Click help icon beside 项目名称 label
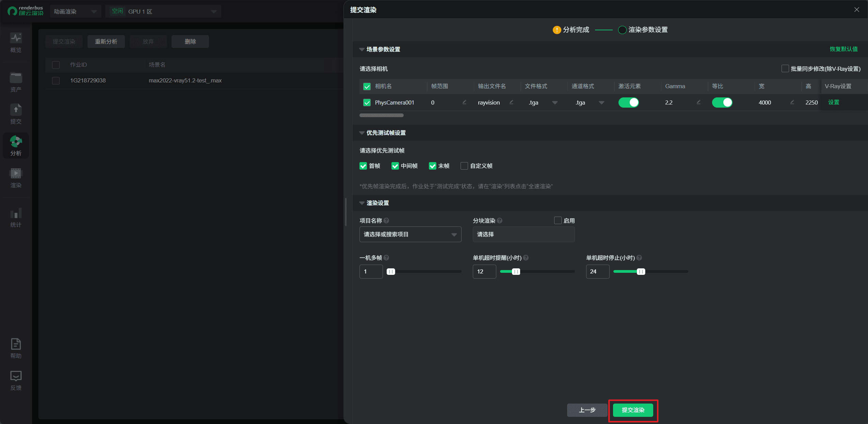868x424 pixels. (x=386, y=221)
